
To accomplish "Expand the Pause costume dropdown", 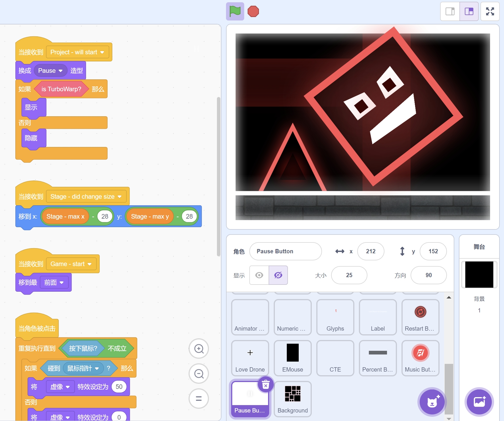I will [x=60, y=71].
